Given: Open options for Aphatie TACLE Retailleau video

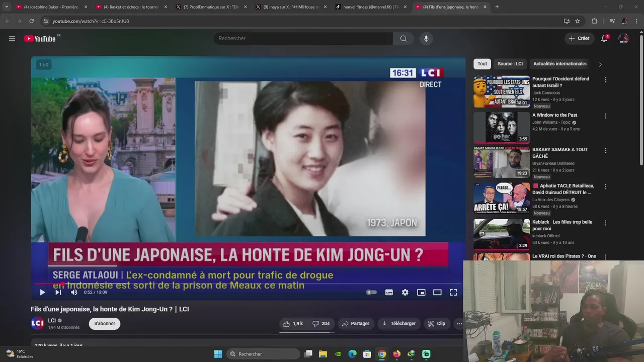Looking at the screenshot, I should [x=606, y=187].
